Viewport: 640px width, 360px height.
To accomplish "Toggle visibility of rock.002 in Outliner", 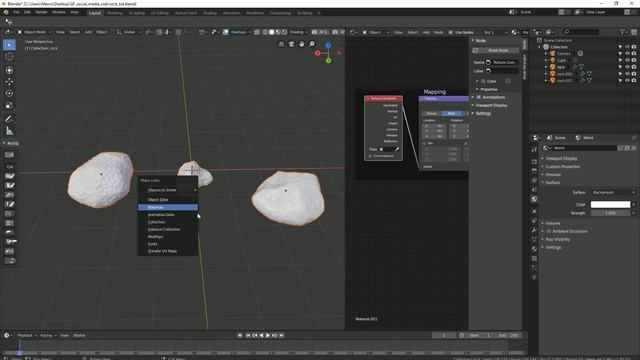I will coord(627,81).
